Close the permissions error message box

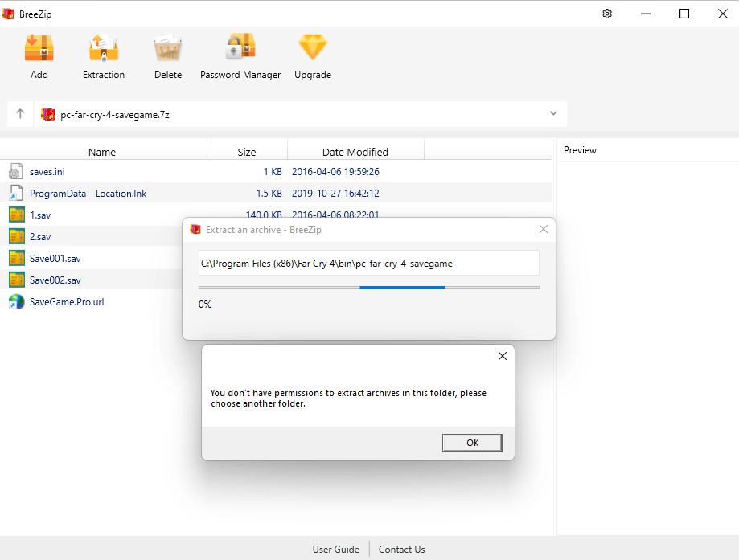[503, 356]
